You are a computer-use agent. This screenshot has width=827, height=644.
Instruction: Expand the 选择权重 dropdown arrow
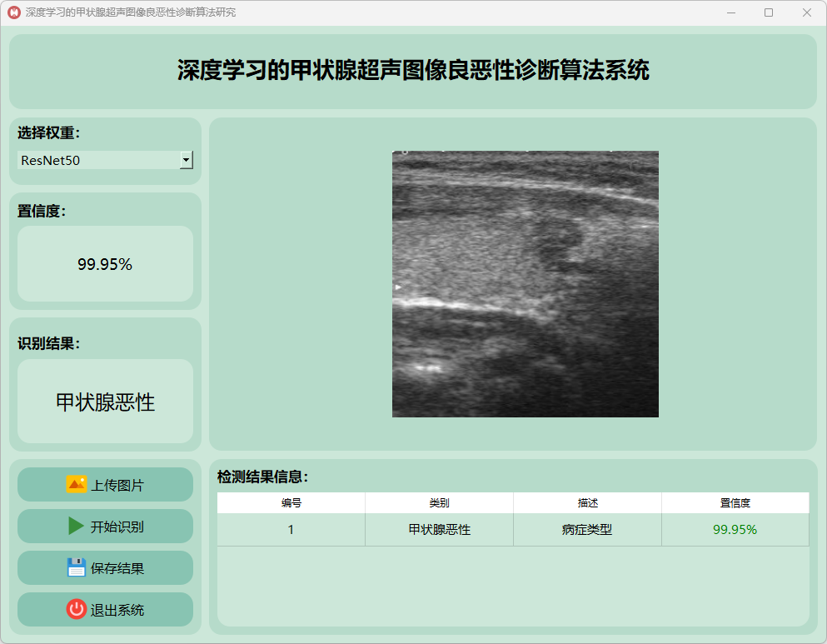pos(187,160)
